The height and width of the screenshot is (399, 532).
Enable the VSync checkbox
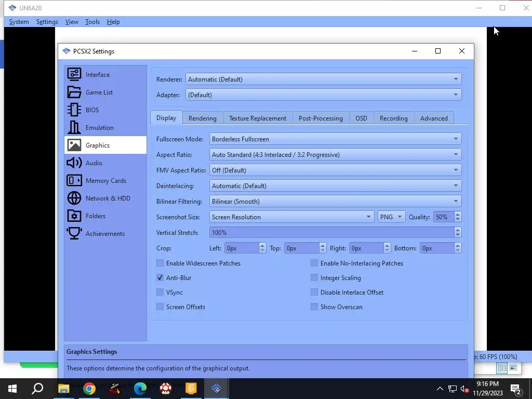tap(160, 292)
